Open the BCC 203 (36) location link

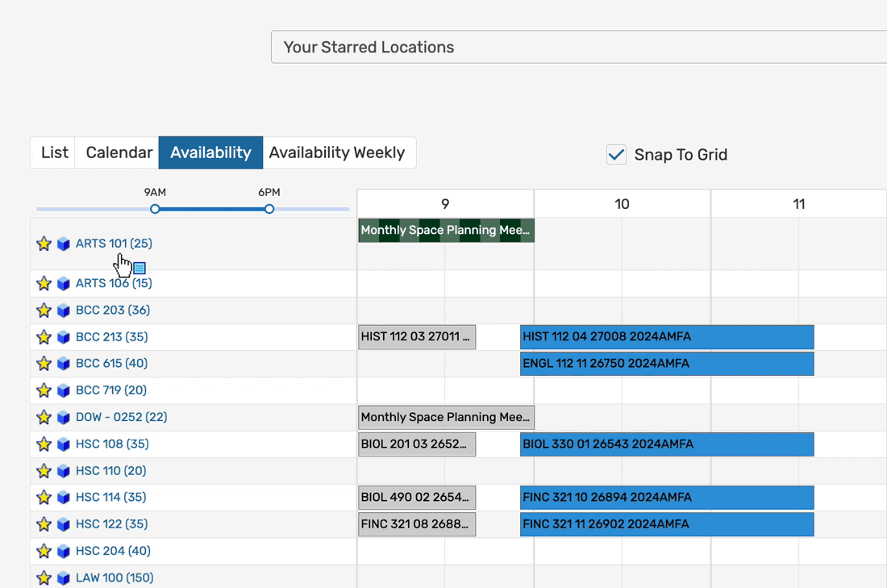point(113,311)
